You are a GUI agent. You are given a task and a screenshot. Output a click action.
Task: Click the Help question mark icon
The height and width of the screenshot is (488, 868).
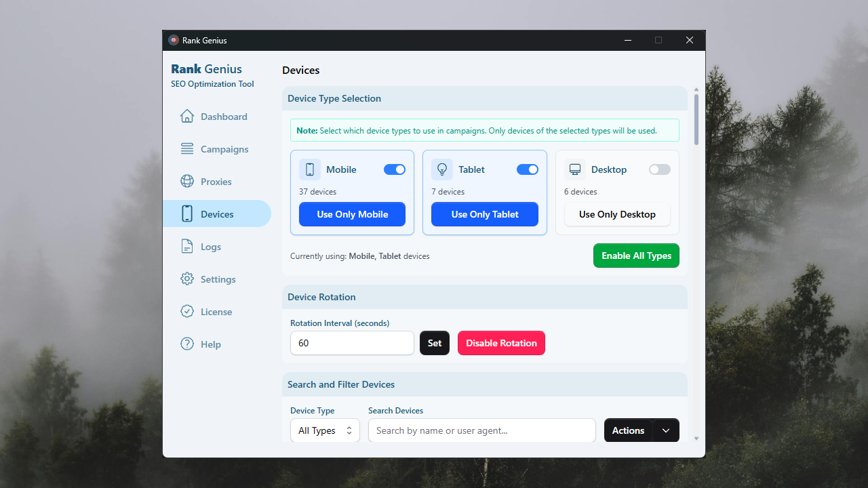point(187,344)
